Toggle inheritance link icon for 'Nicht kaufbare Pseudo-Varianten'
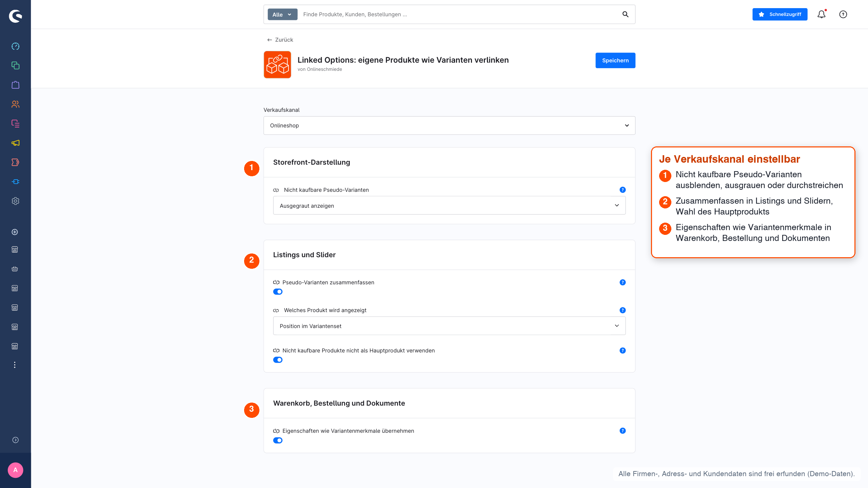The height and width of the screenshot is (488, 868). 276,190
